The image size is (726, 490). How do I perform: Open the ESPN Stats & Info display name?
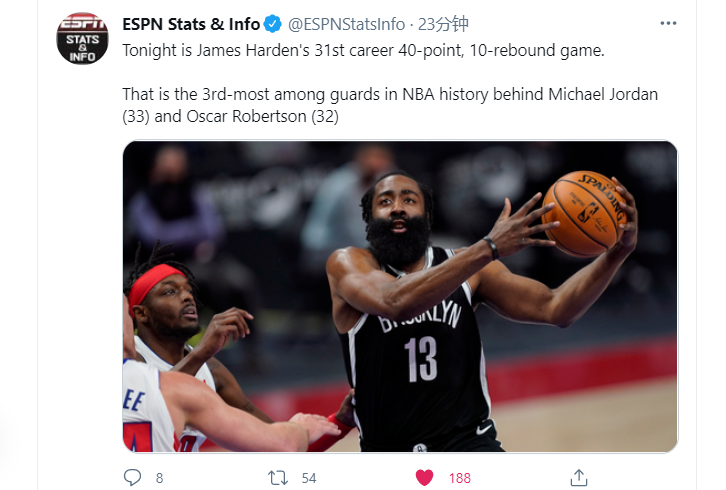click(191, 24)
